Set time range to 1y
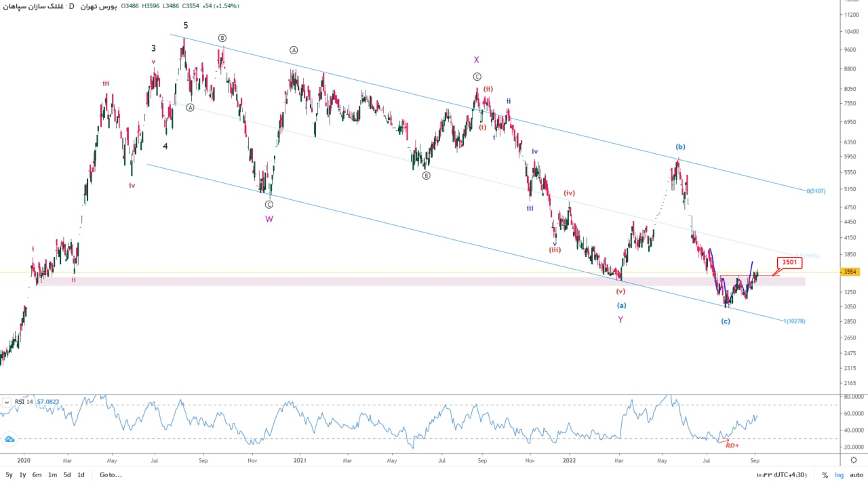The image size is (868, 484). pyautogui.click(x=22, y=475)
